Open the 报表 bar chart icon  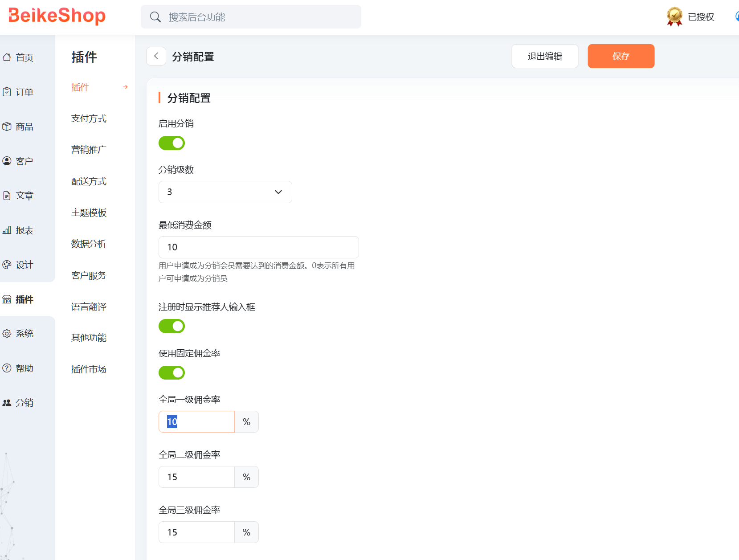click(x=7, y=230)
